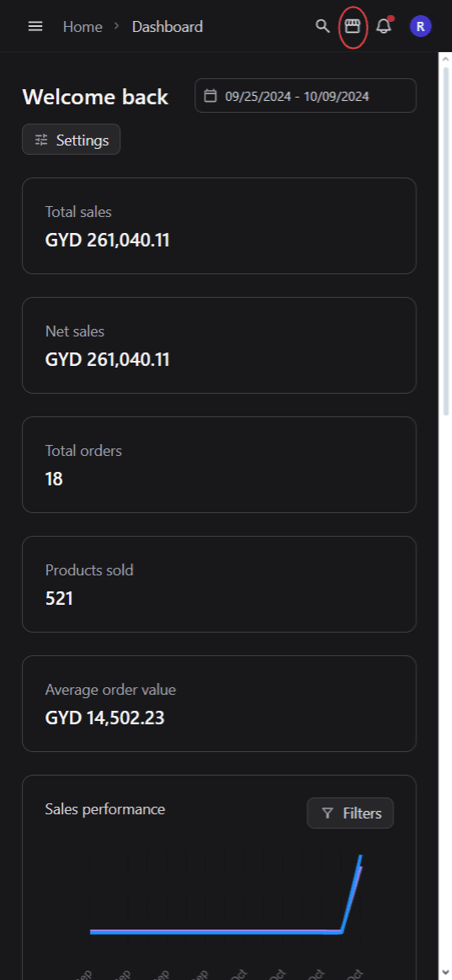Open the notifications bell
This screenshot has width=452, height=980.
(x=384, y=26)
